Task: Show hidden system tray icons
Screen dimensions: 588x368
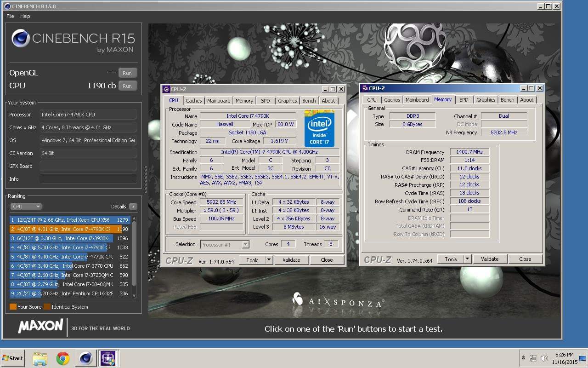Action: 523,358
